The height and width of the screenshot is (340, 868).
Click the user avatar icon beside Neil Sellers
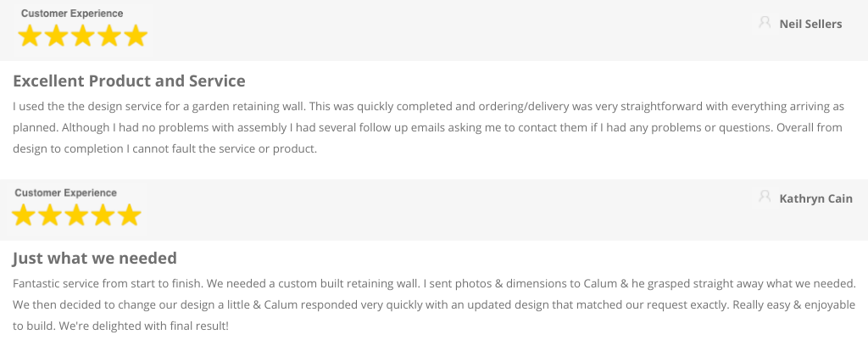coord(765,23)
